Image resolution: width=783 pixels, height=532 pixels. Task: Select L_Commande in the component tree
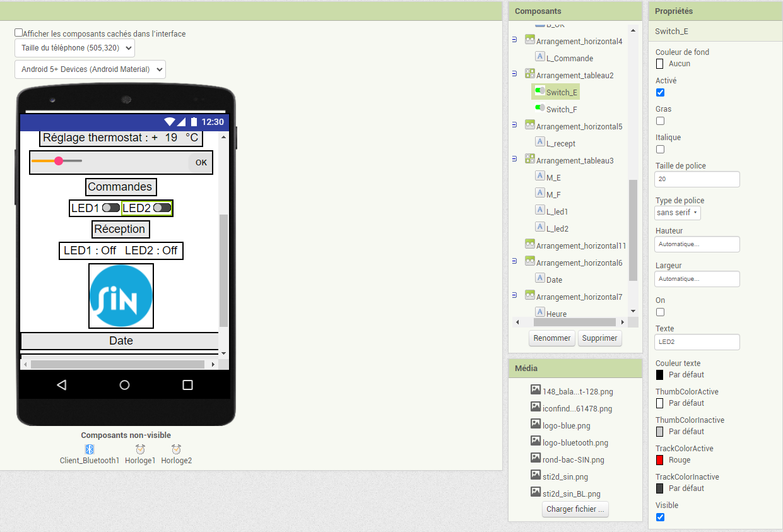569,58
